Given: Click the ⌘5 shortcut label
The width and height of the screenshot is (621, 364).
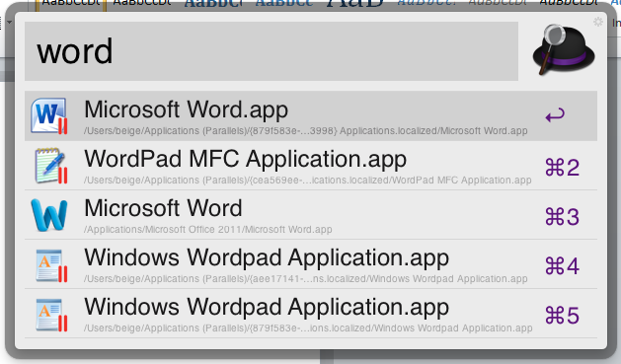Looking at the screenshot, I should pos(563,316).
